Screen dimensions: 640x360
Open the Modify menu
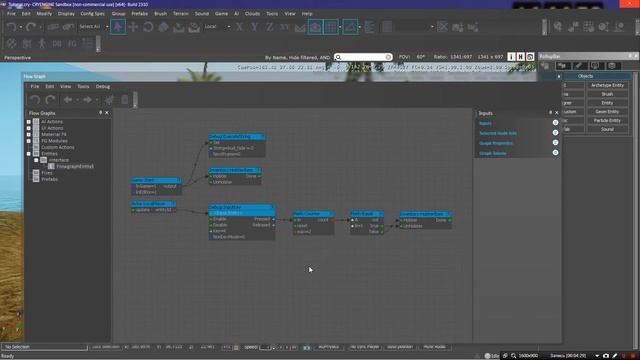pyautogui.click(x=44, y=13)
